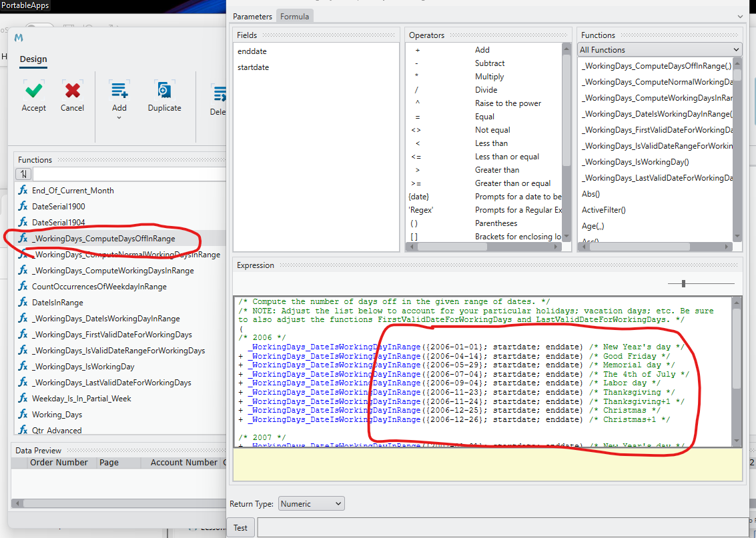756x538 pixels.
Task: Click the fx icon beside DateIsInRange
Action: tap(23, 302)
